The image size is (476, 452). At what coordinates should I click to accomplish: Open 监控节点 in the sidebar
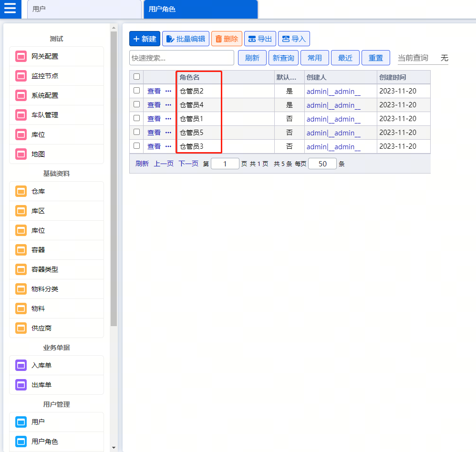coord(56,76)
